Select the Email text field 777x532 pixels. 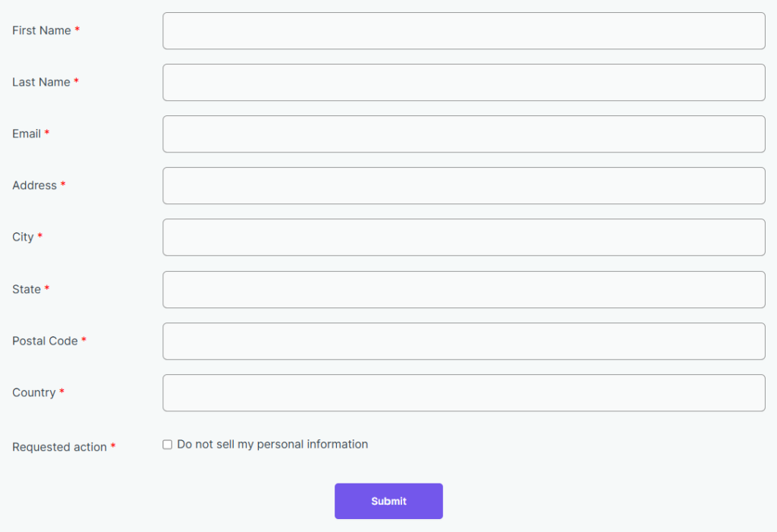tap(464, 134)
